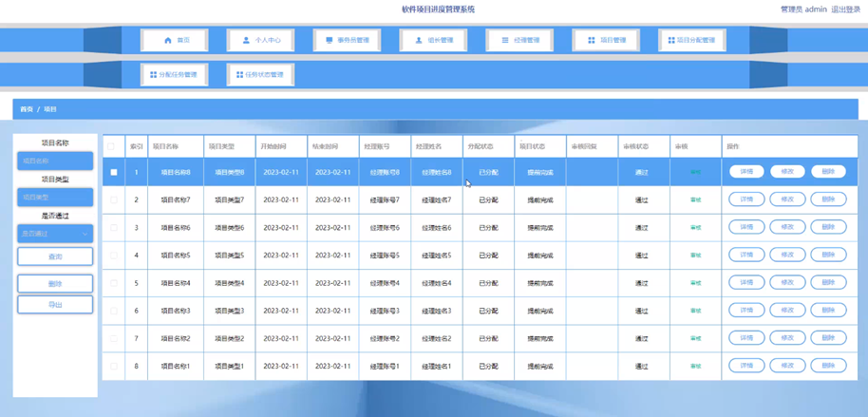
Task: Click the 导出 export button
Action: coord(55,305)
